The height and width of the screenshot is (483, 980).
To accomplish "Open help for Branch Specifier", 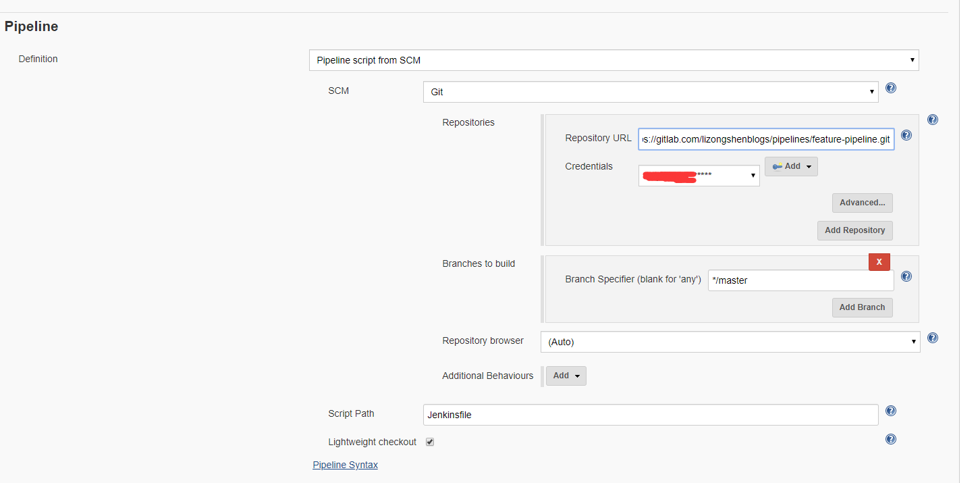I will coord(906,276).
